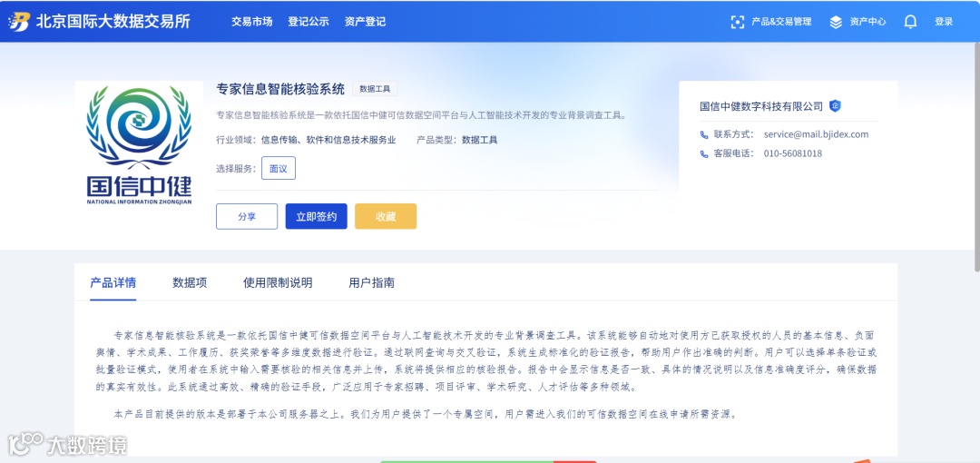
Task: Click 北京国际大数据交易所 site title
Action: point(113,21)
